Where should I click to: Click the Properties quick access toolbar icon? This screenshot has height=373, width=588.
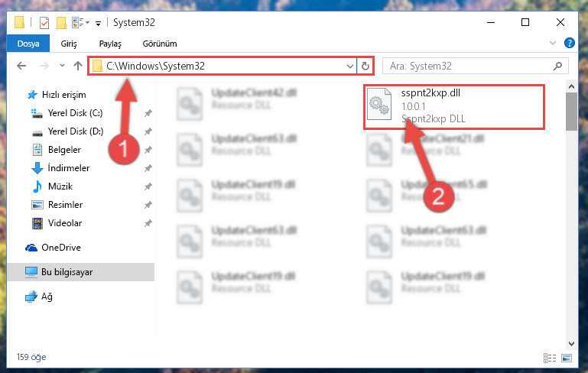pyautogui.click(x=44, y=23)
